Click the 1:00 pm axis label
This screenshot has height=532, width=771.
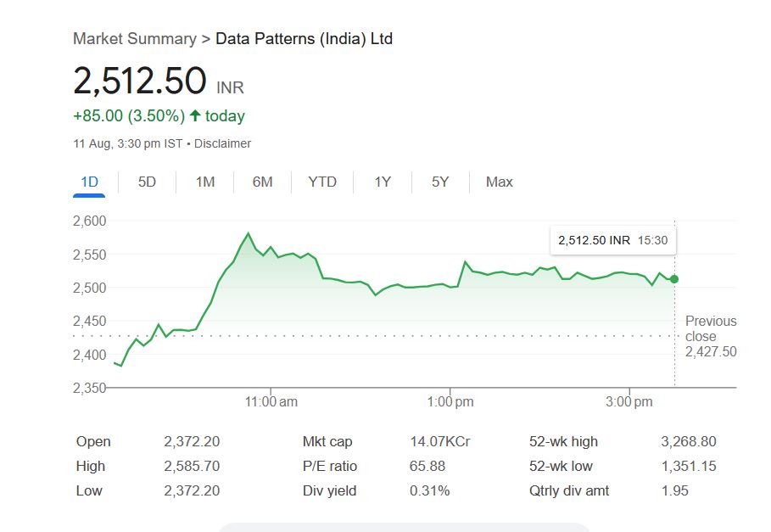click(x=450, y=401)
